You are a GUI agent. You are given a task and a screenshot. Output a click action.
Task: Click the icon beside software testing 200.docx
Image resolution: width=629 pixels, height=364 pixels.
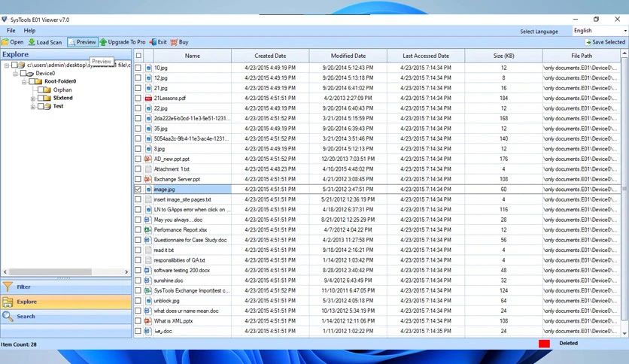[x=148, y=270]
